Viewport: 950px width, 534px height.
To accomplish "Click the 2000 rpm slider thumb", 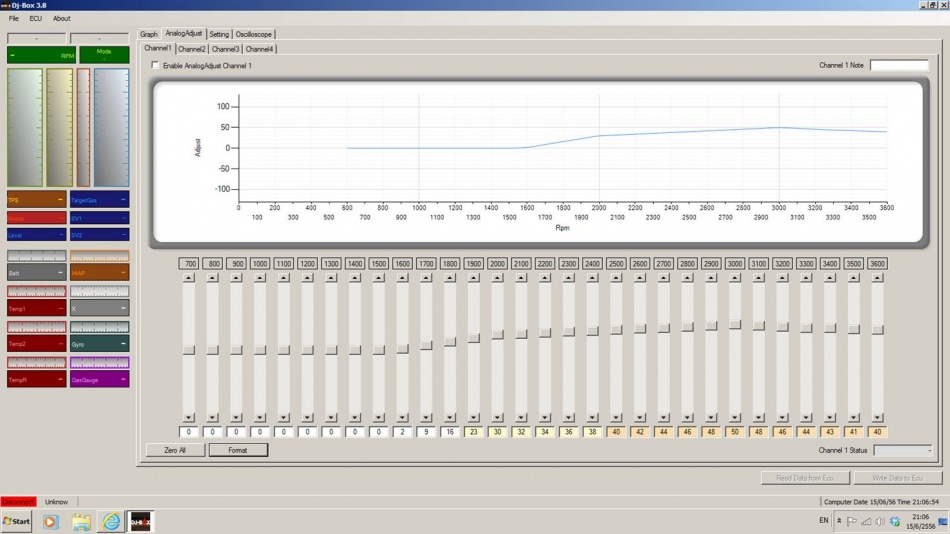I will pos(497,334).
